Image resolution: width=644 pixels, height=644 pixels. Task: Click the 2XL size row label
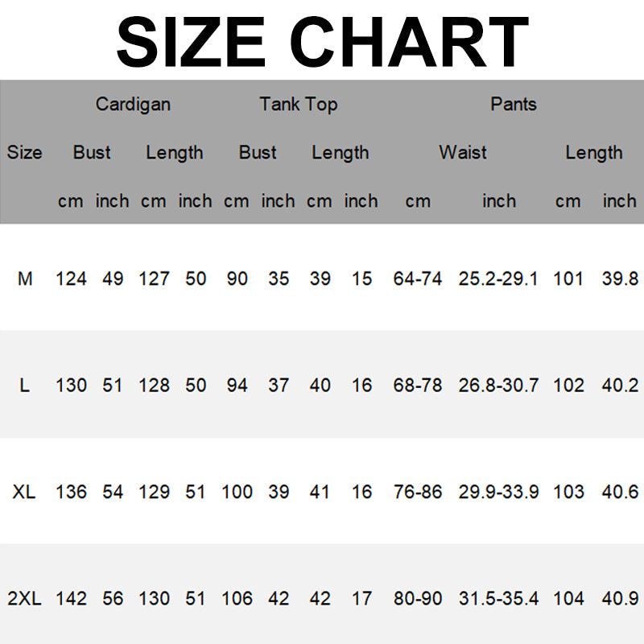point(25,599)
